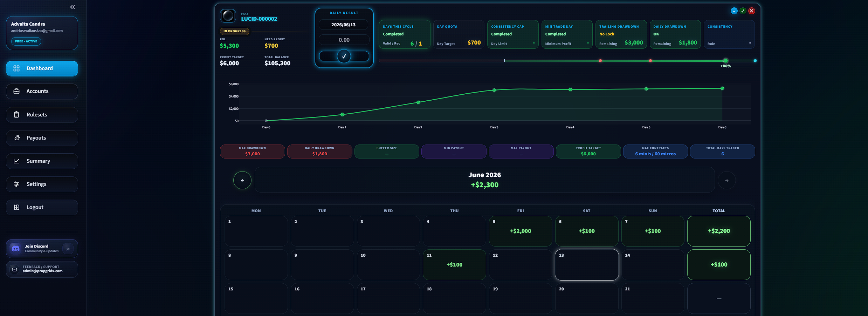Click admin@propgridx.com support email
This screenshot has height=316, width=868.
coord(43,271)
